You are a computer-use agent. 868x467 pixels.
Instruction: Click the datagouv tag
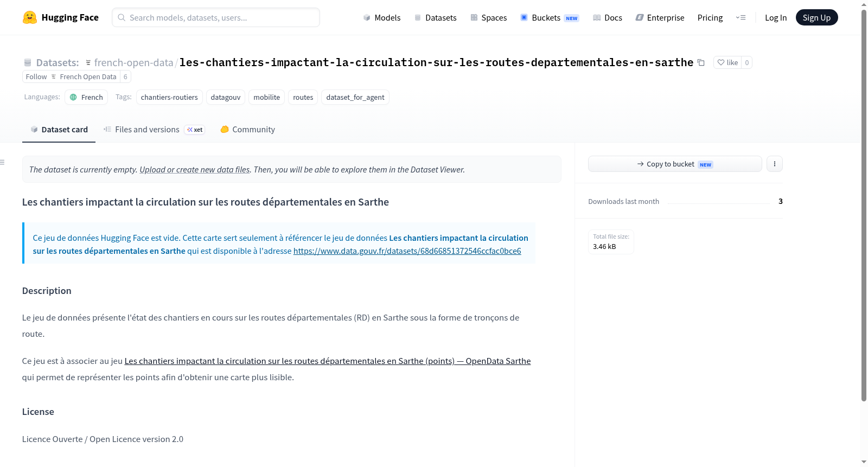point(226,97)
